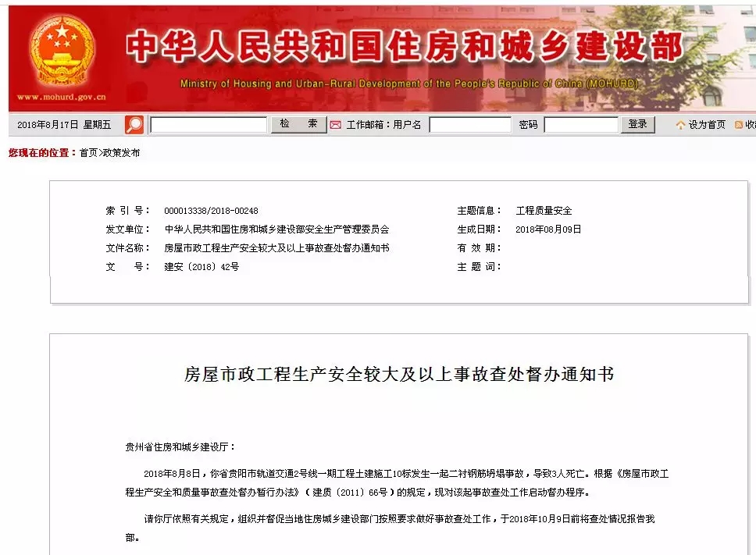Click the 设为首页 link
Image resolution: width=756 pixels, height=555 pixels.
coord(706,125)
